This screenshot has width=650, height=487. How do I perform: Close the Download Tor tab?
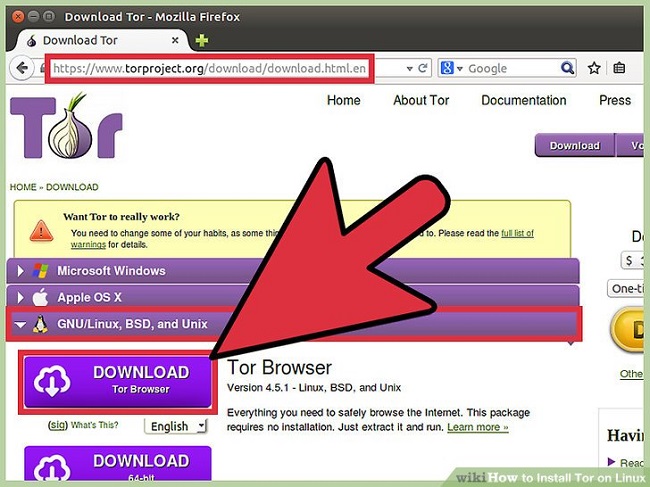(177, 41)
